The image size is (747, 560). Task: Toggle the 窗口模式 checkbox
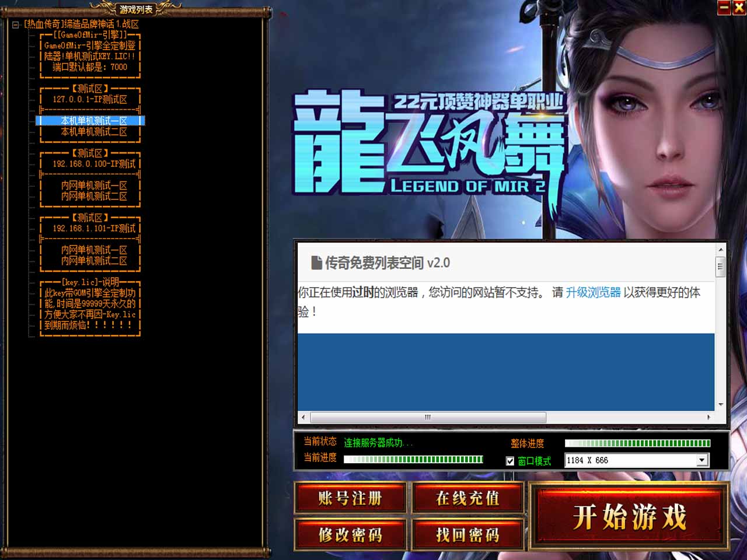[x=510, y=461]
